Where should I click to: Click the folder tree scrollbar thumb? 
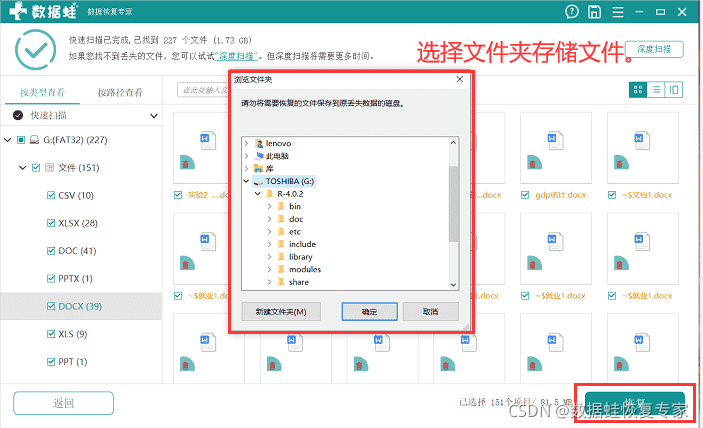453,204
